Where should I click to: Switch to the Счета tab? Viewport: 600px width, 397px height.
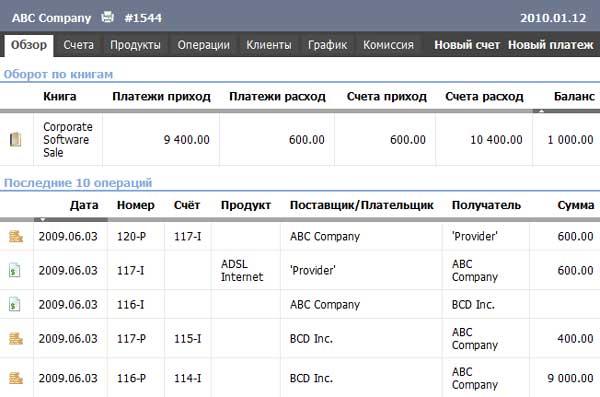click(78, 45)
